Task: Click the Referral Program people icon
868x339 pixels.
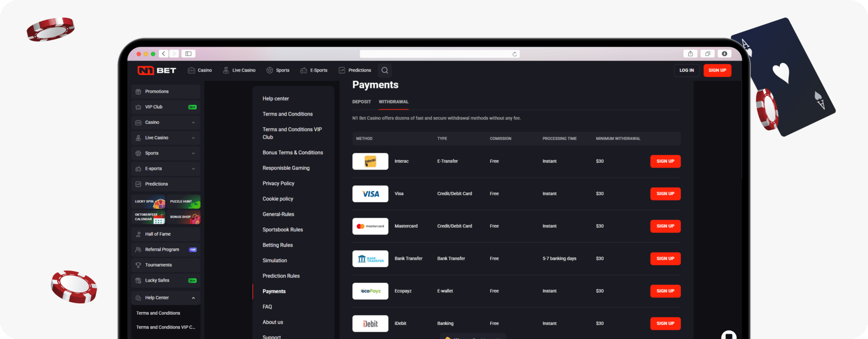Action: coord(138,250)
